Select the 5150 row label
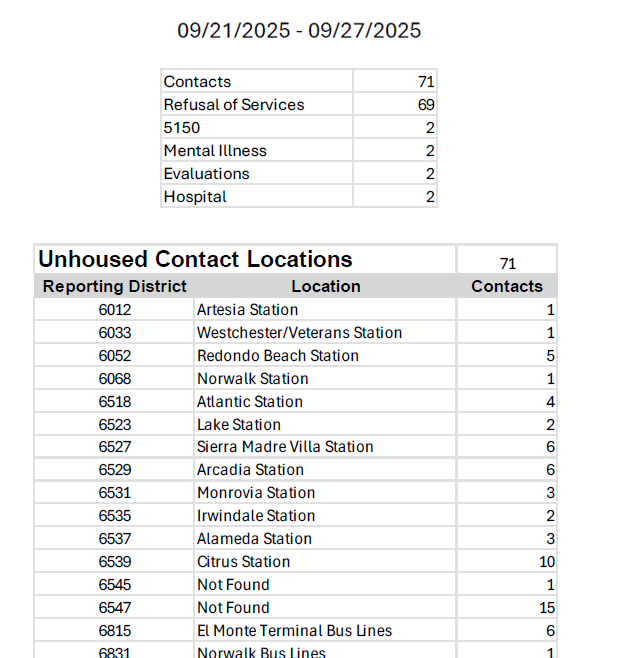Screen dimensions: 617x658 182,128
